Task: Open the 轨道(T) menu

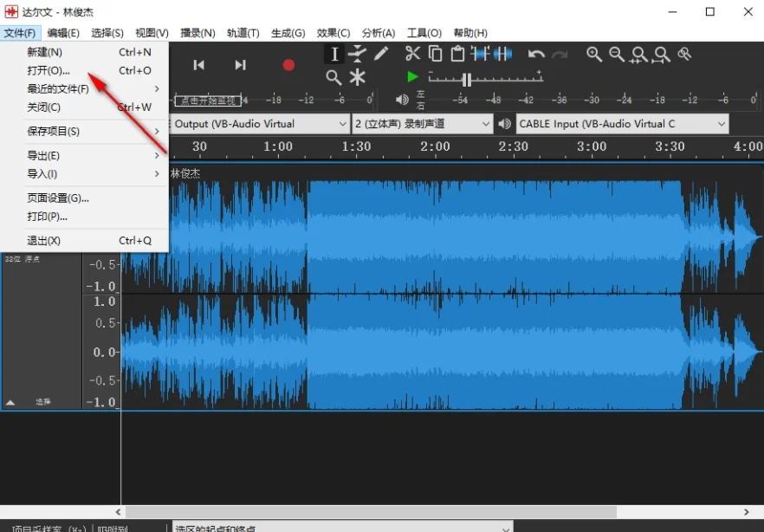Action: click(x=243, y=33)
